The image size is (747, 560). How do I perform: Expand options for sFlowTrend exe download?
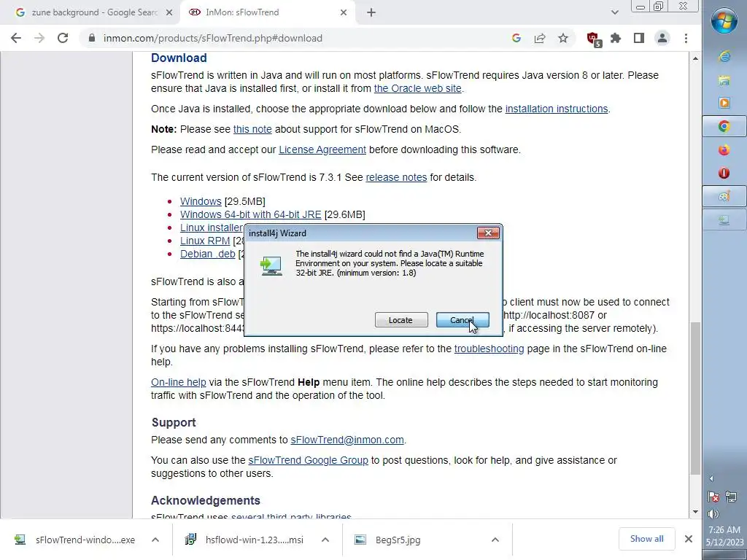coord(155,540)
